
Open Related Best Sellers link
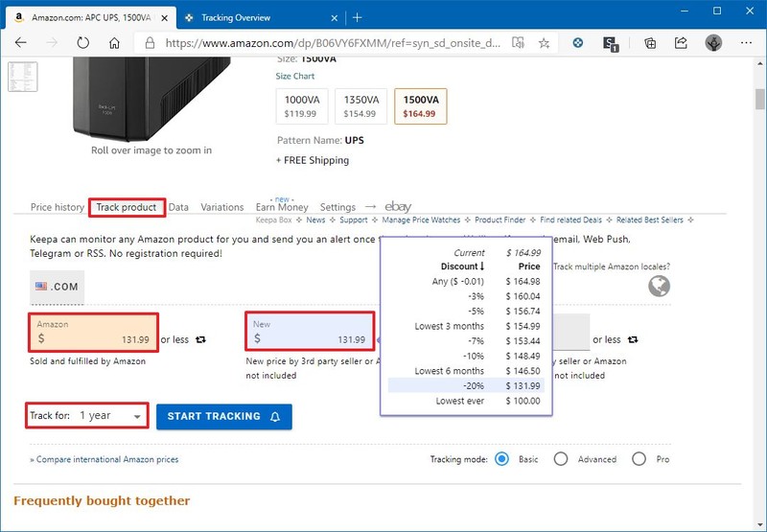click(650, 220)
